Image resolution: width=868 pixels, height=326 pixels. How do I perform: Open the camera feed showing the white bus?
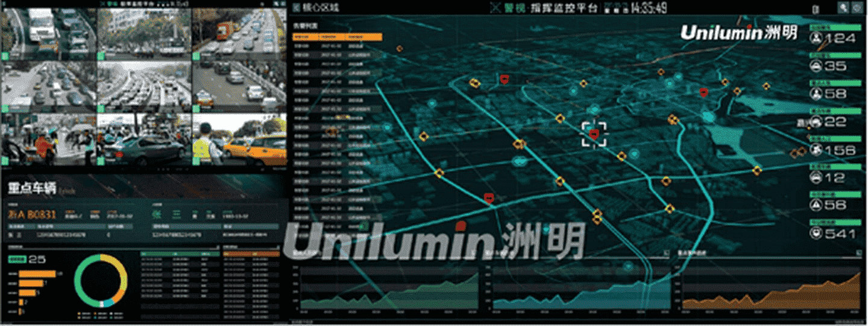coord(48,34)
